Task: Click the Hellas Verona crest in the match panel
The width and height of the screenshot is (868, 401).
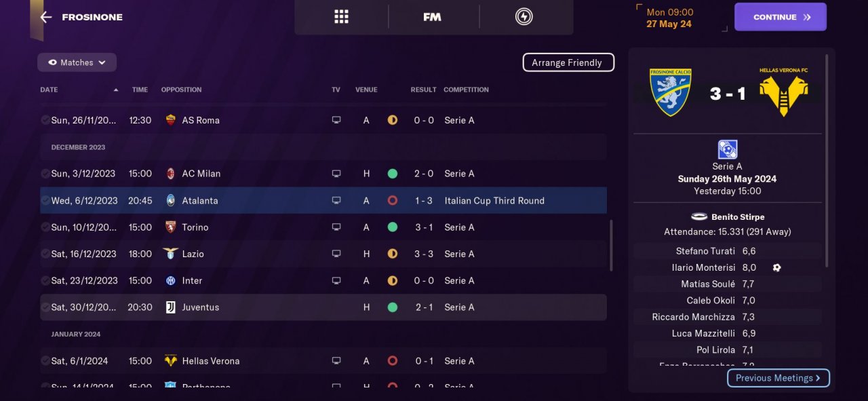Action: pyautogui.click(x=783, y=92)
